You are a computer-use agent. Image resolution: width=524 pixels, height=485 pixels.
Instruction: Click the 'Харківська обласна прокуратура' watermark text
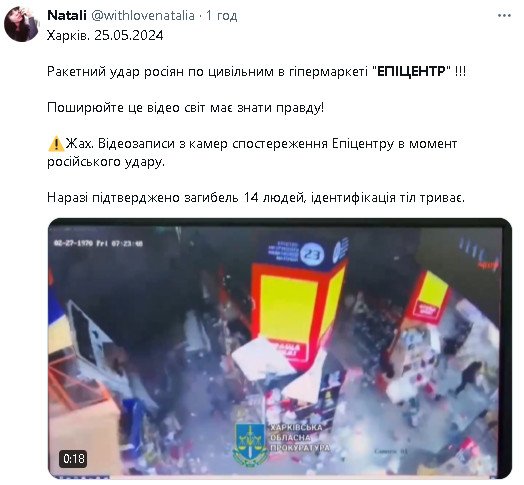[299, 438]
